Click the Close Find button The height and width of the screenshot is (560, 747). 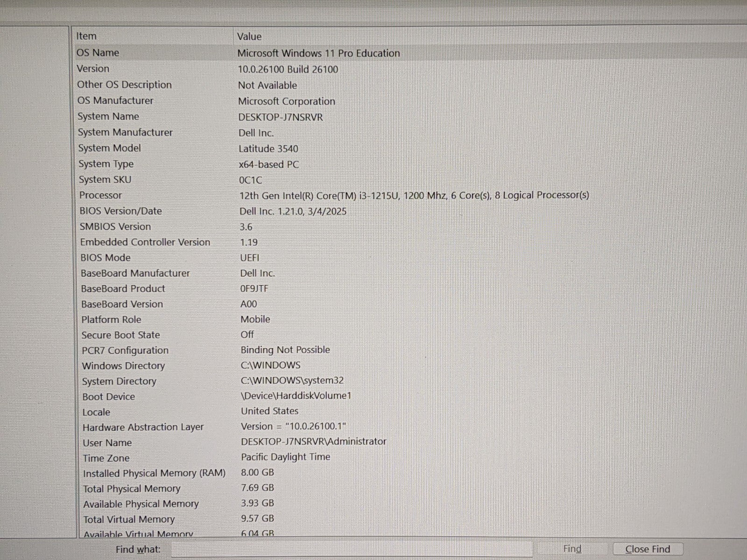(648, 549)
